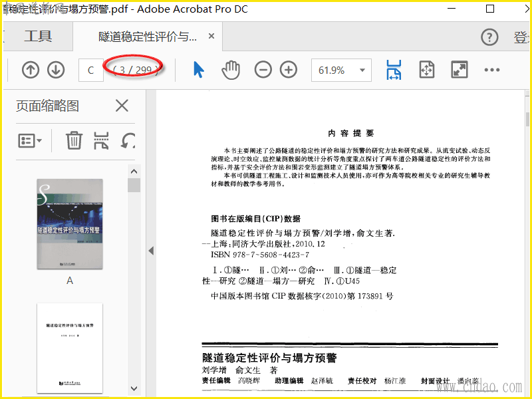Click the ISBN 978-7-5608-4423-7 line
Viewport: 532px width, 399px height.
pyautogui.click(x=260, y=255)
